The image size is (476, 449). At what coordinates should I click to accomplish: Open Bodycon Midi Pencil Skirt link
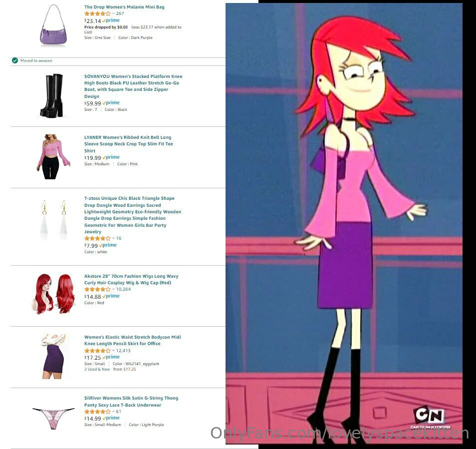coord(132,340)
